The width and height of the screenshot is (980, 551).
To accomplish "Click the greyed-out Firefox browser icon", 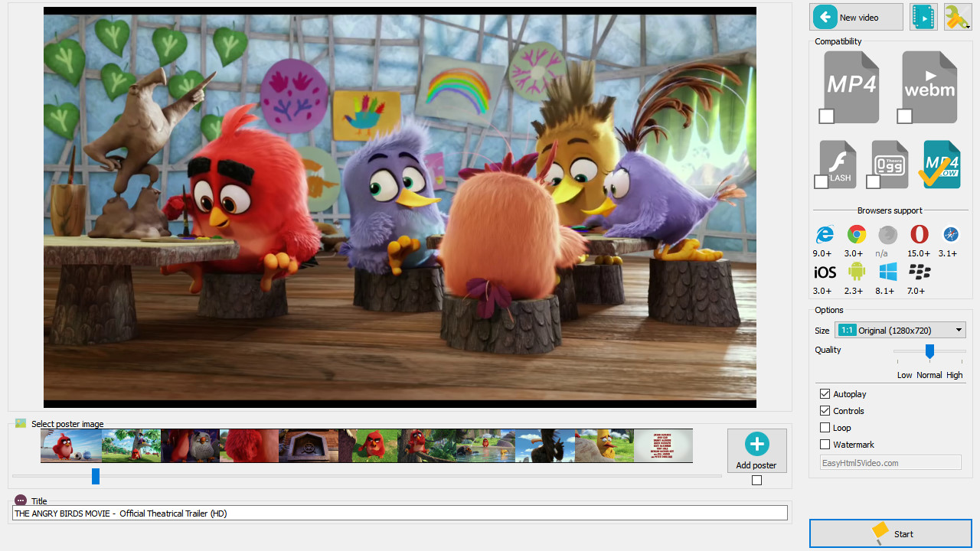I will pos(887,234).
